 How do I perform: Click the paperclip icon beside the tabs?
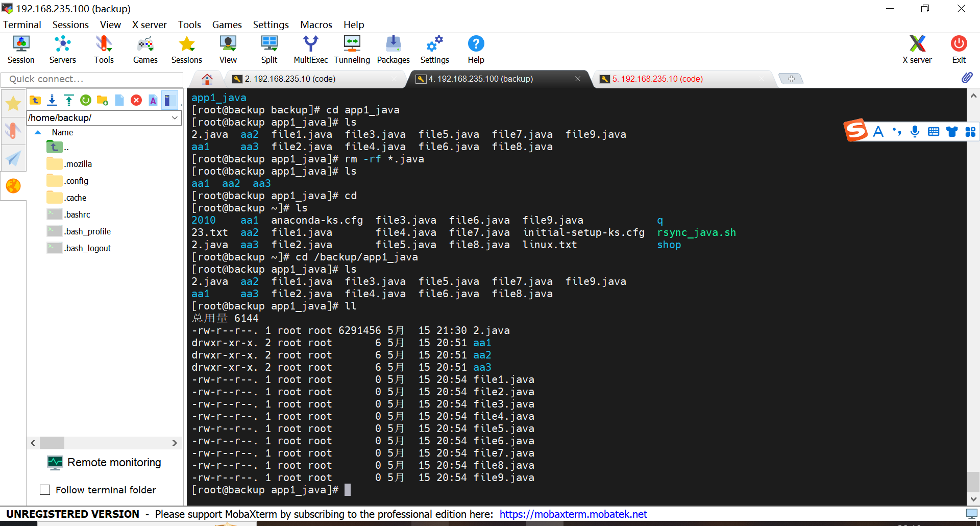click(967, 78)
